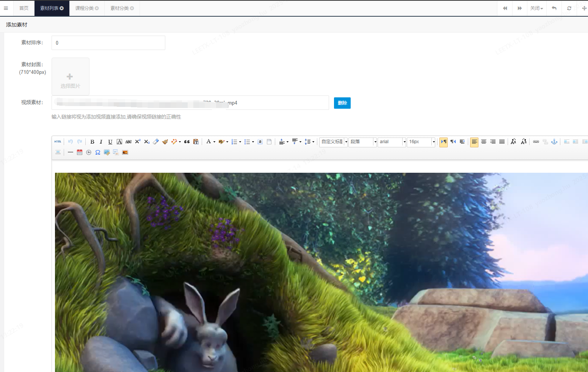Upload a single image via picture icon
Image resolution: width=588 pixels, height=372 pixels.
(125, 152)
